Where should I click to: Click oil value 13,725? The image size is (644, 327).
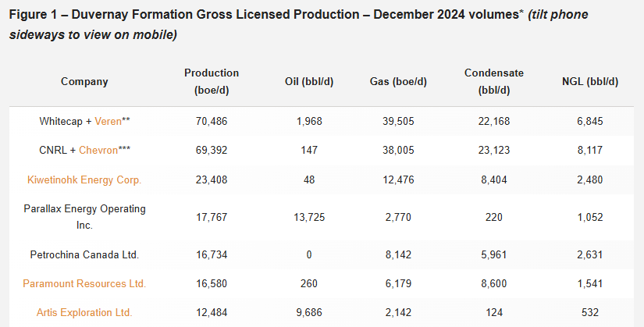tap(309, 217)
